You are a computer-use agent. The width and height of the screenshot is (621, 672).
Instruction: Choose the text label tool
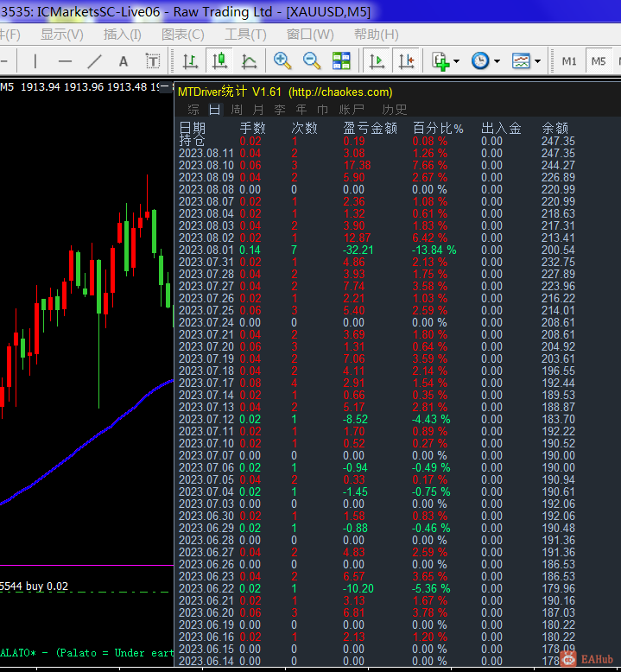(x=153, y=61)
